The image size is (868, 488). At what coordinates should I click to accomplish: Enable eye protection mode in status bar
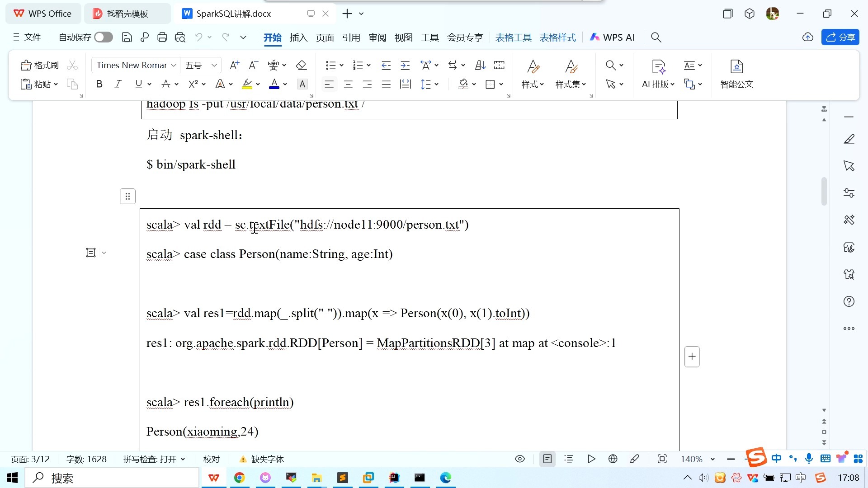pos(519,459)
